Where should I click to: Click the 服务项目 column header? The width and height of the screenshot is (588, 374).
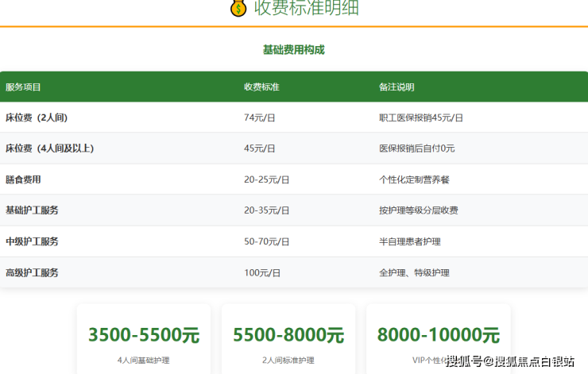click(x=23, y=87)
